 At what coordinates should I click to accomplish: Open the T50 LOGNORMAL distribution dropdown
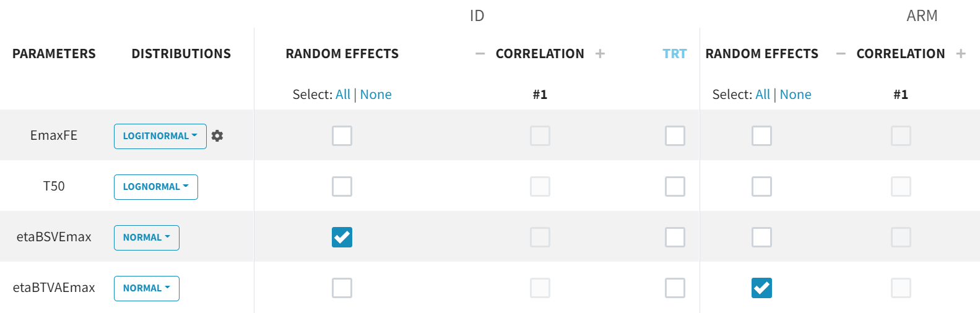coord(155,187)
